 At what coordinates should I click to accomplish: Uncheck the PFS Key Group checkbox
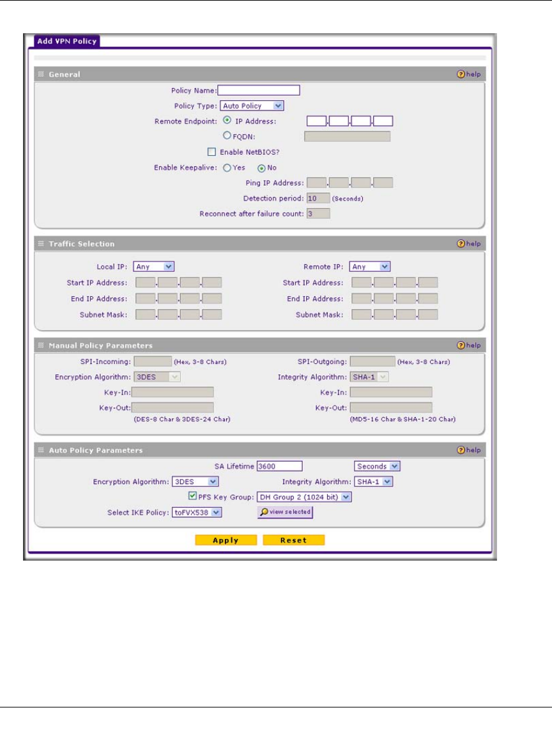click(x=192, y=495)
